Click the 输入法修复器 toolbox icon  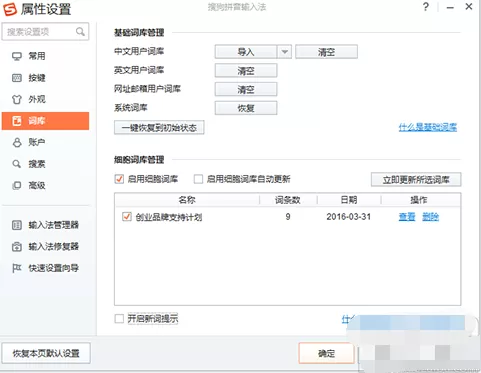click(17, 247)
